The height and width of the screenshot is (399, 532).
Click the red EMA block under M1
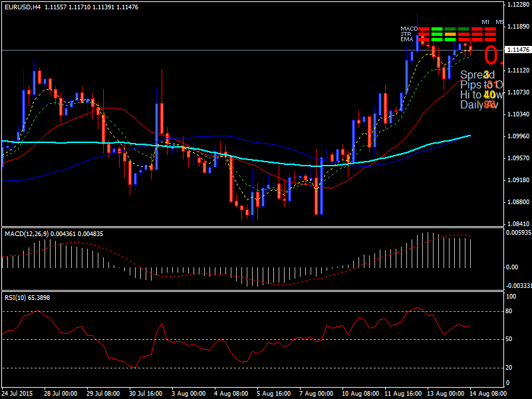[x=490, y=39]
